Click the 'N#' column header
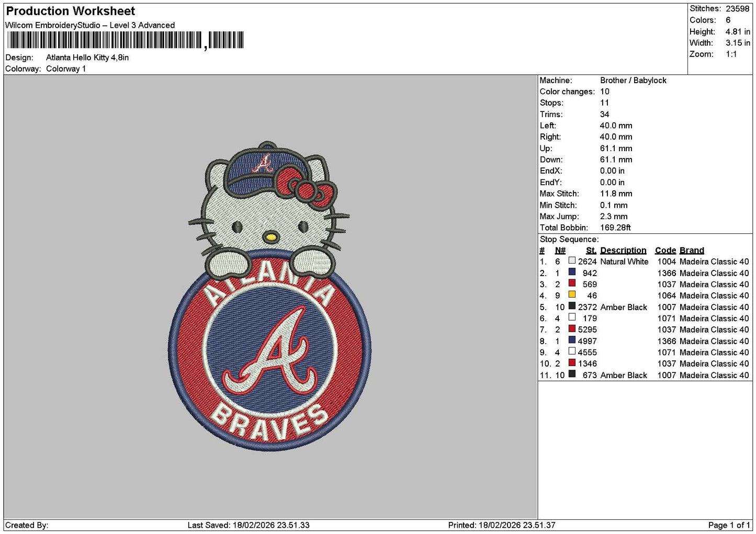The height and width of the screenshot is (534, 756). [x=560, y=251]
